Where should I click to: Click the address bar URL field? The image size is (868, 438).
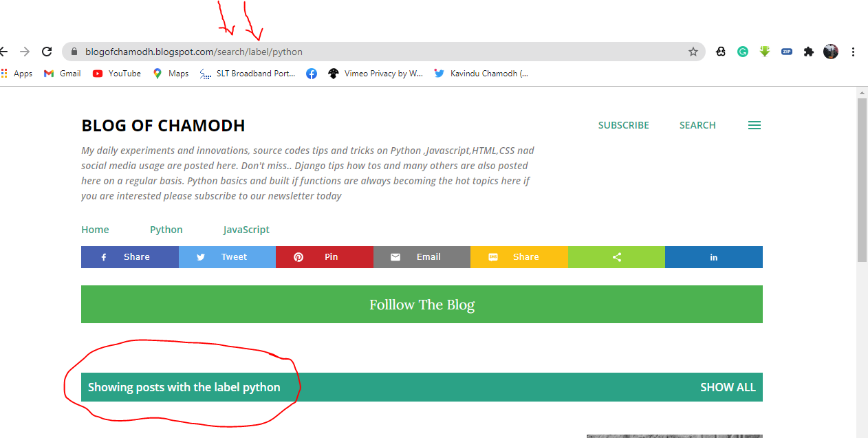click(384, 52)
